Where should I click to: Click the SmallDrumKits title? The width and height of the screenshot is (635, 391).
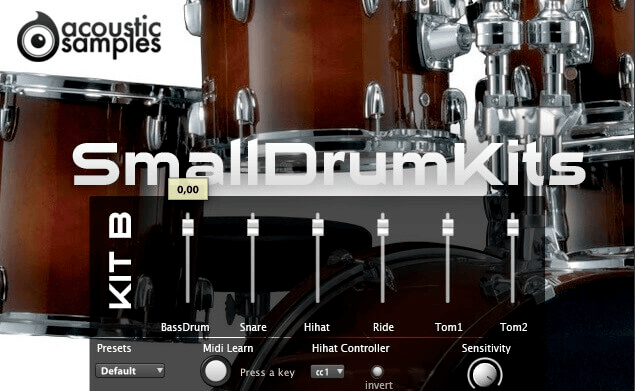tap(329, 164)
